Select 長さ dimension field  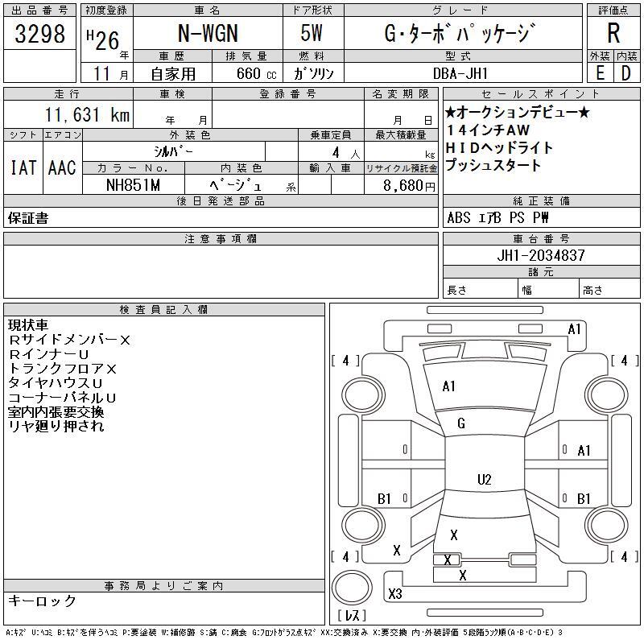(x=480, y=288)
